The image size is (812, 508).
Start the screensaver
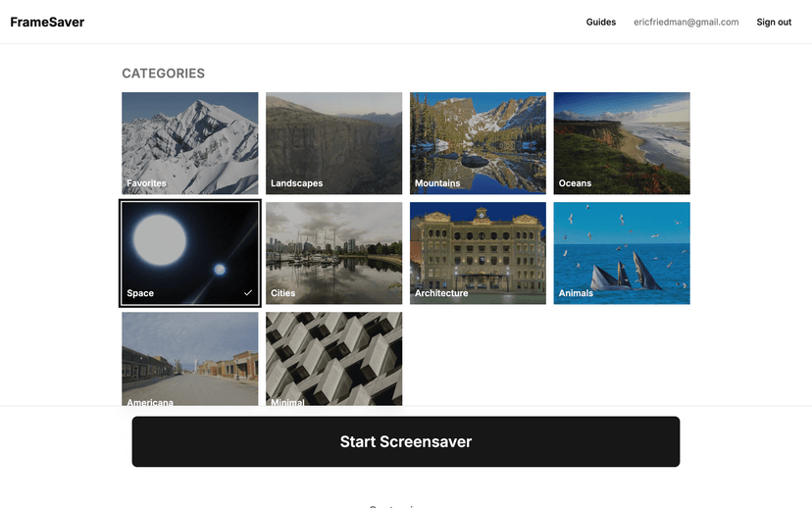(405, 441)
